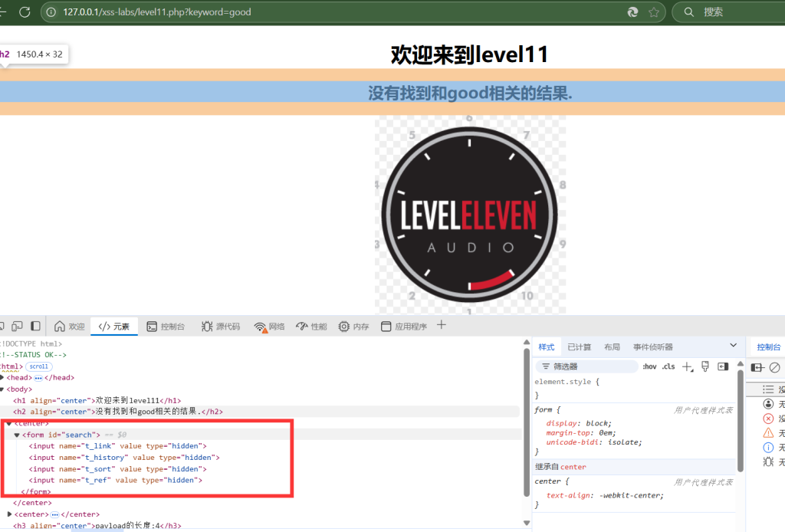The image size is (785, 532).
Task: Click the magnifier icon in the search box
Action: [689, 12]
